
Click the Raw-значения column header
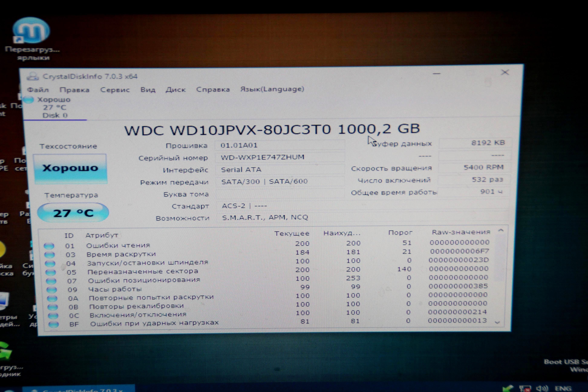pyautogui.click(x=461, y=232)
